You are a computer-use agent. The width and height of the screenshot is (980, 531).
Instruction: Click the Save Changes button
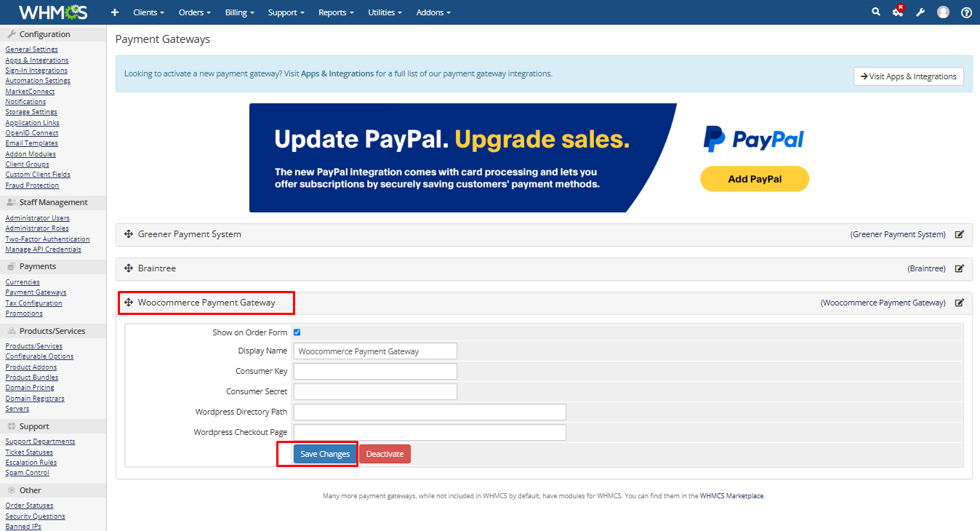click(x=325, y=454)
